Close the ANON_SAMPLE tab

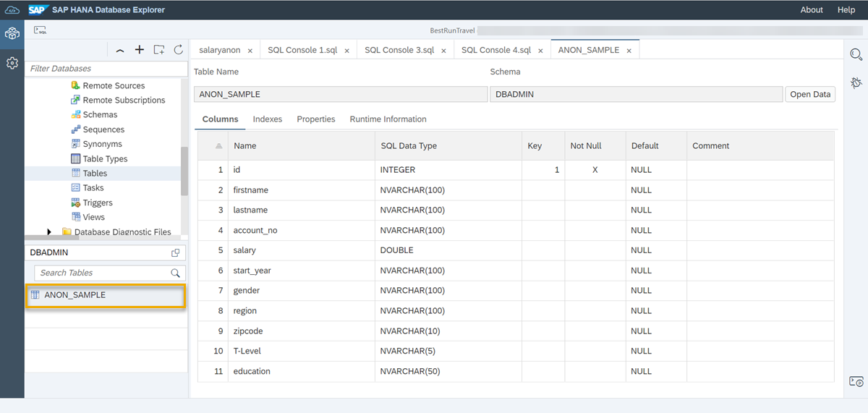pos(629,51)
